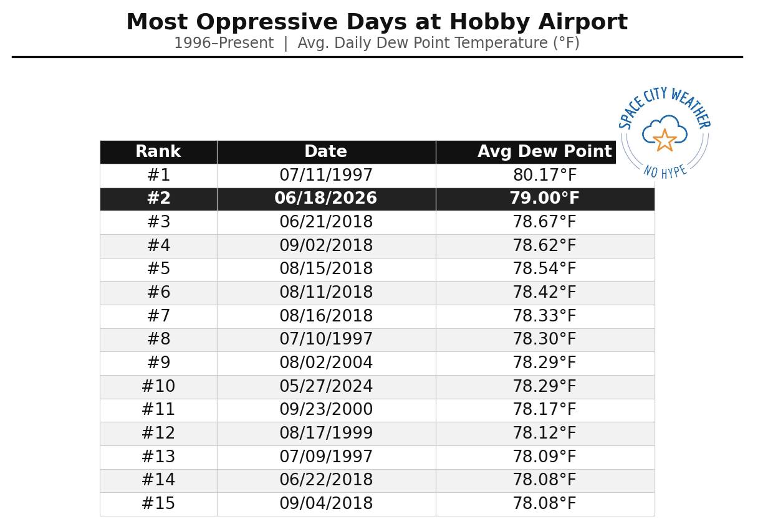This screenshot has height=532, width=763.
Task: Click the Avg Dew Point column header
Action: click(544, 152)
